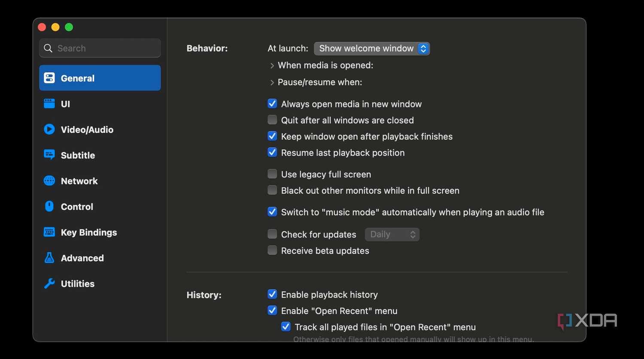Screen dimensions: 644x359
Task: Click the yellow minimize window button
Action: coord(55,27)
